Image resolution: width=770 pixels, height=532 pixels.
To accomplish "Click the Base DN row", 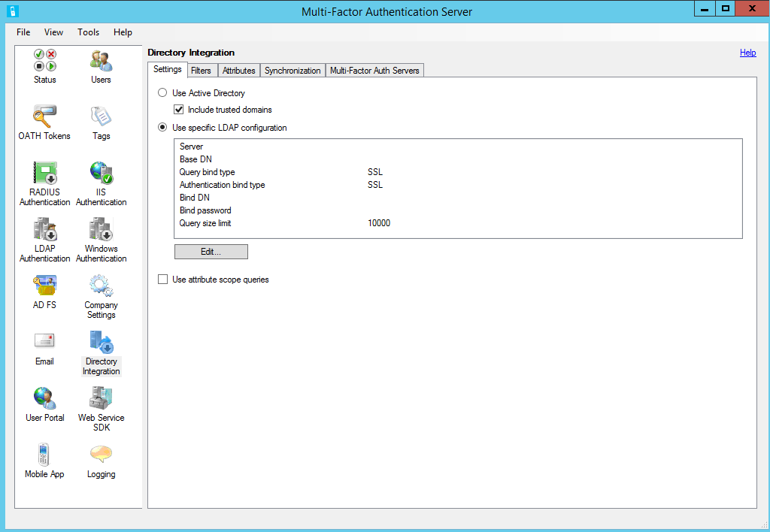I will point(458,159).
